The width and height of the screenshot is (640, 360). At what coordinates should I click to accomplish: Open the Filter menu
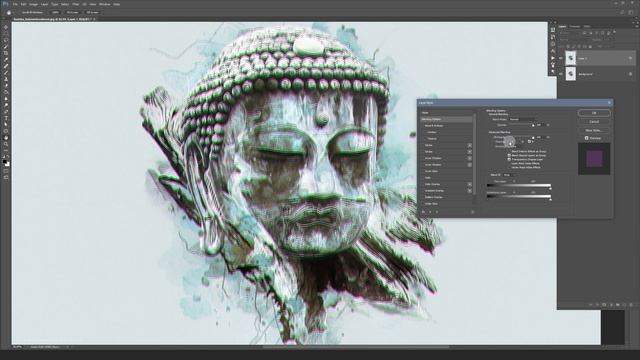coord(76,4)
